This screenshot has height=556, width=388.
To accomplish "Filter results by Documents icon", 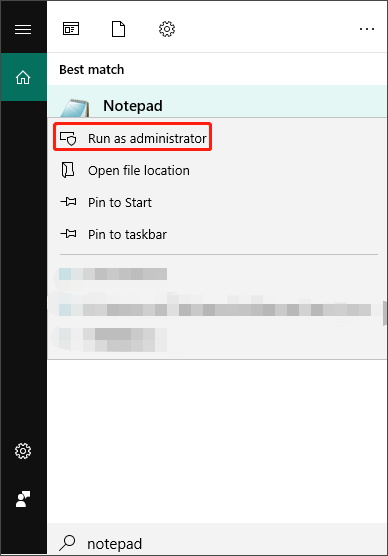I will point(118,29).
